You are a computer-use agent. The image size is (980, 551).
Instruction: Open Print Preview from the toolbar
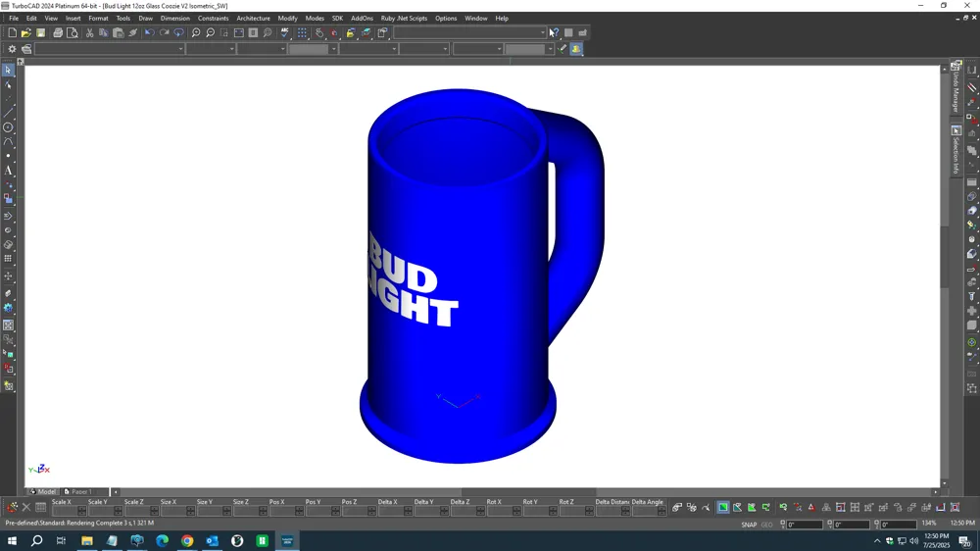click(73, 32)
